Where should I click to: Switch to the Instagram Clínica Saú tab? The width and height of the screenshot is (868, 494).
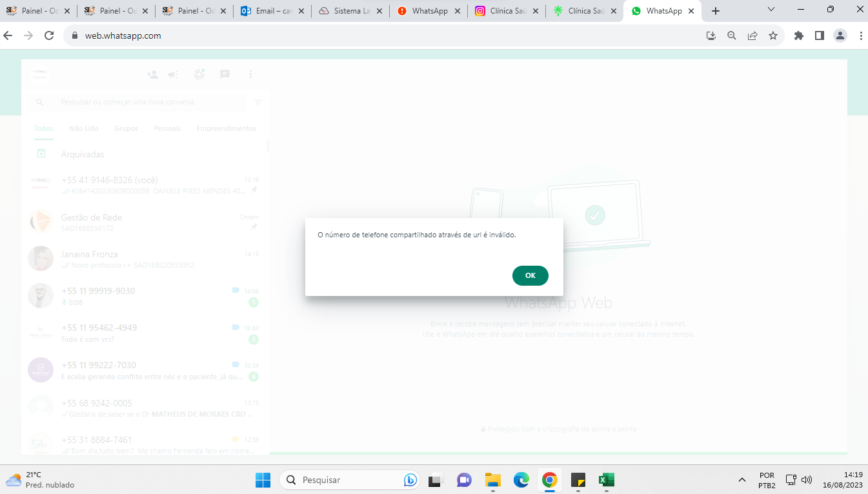pos(506,11)
